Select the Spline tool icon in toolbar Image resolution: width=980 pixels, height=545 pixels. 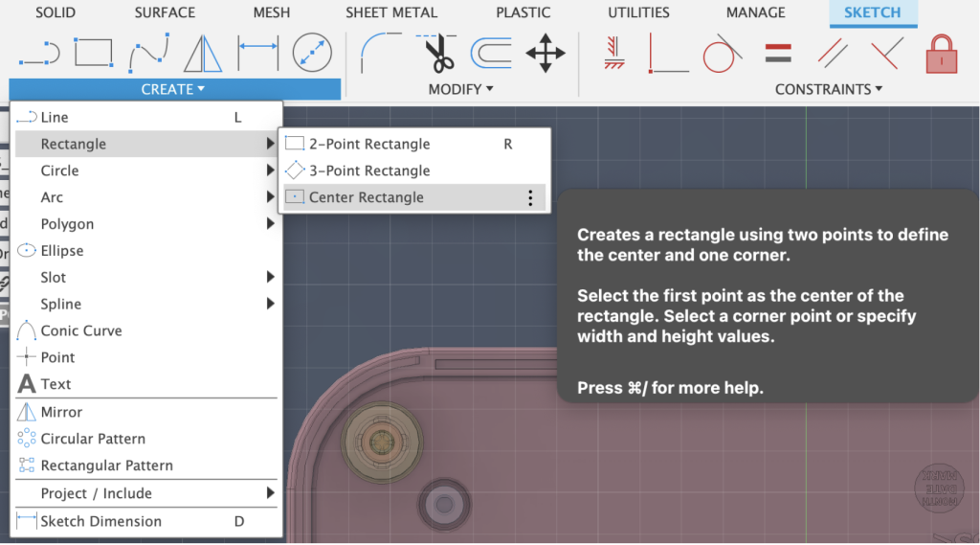point(148,54)
